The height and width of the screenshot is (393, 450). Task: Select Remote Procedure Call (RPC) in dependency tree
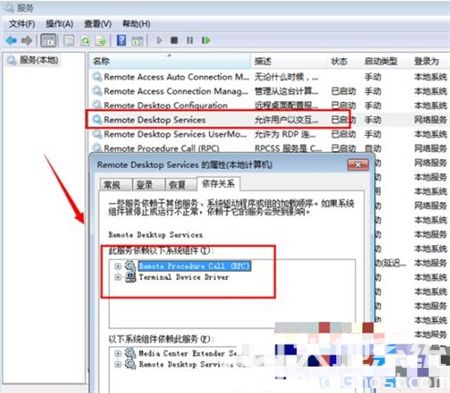click(x=195, y=266)
